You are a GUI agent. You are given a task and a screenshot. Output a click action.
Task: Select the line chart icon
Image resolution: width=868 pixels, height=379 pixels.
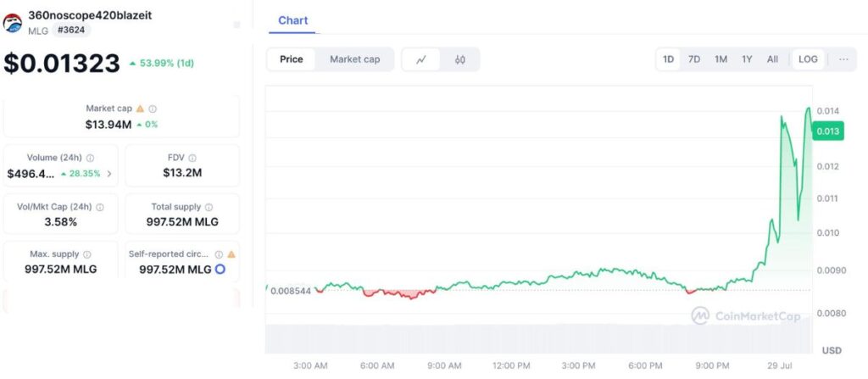click(421, 59)
